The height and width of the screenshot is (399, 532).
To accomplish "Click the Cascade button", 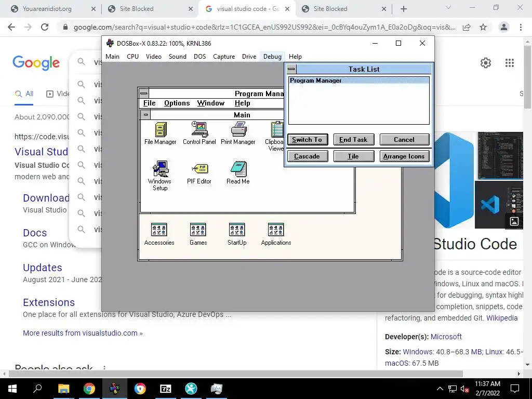I will tap(308, 156).
